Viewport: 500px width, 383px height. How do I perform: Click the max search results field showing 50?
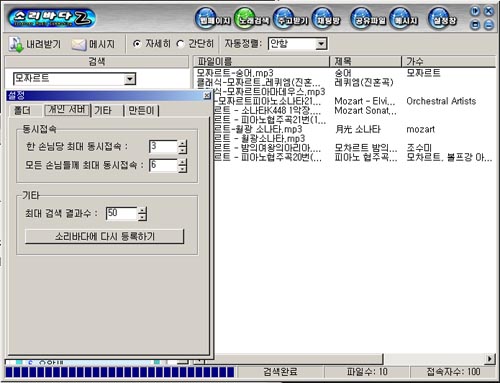pyautogui.click(x=121, y=213)
